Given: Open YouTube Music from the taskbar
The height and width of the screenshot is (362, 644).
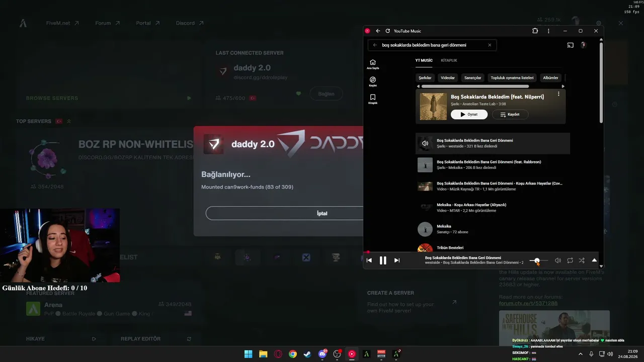Looking at the screenshot, I should (352, 354).
